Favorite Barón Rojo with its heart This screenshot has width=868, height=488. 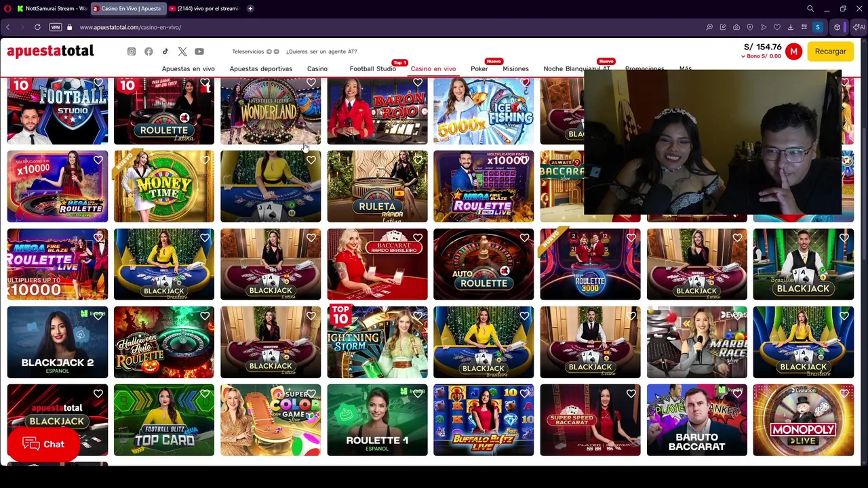(x=418, y=83)
